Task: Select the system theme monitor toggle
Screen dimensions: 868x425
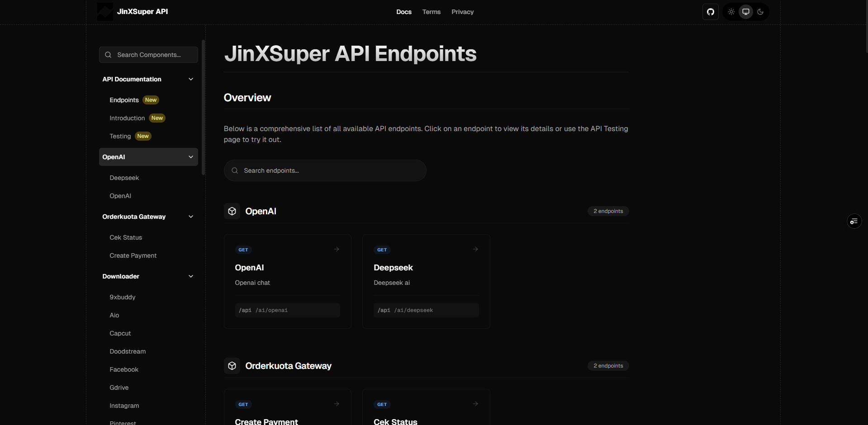Action: pyautogui.click(x=745, y=12)
